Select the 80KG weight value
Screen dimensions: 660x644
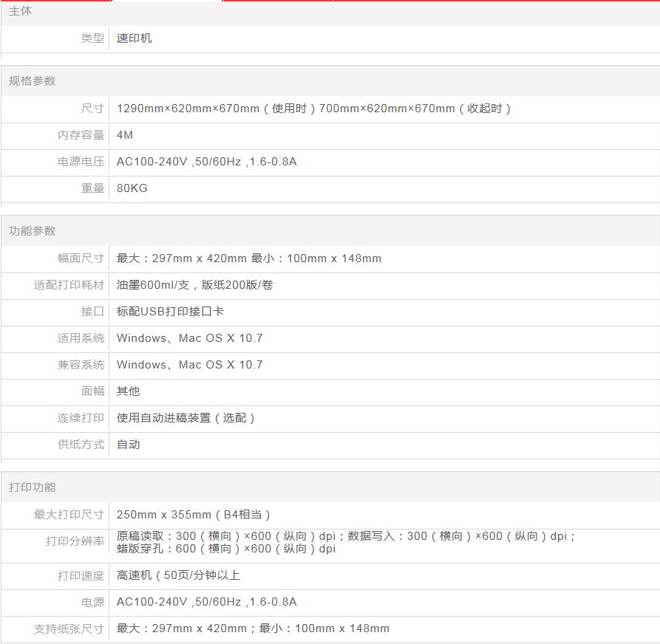[132, 188]
